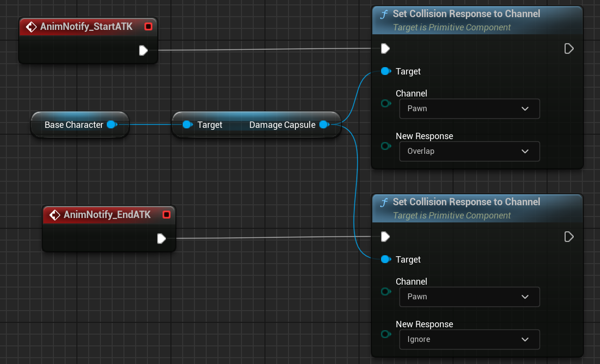Click exec output pin of the Ignore collision node
600x364 pixels.
[569, 237]
